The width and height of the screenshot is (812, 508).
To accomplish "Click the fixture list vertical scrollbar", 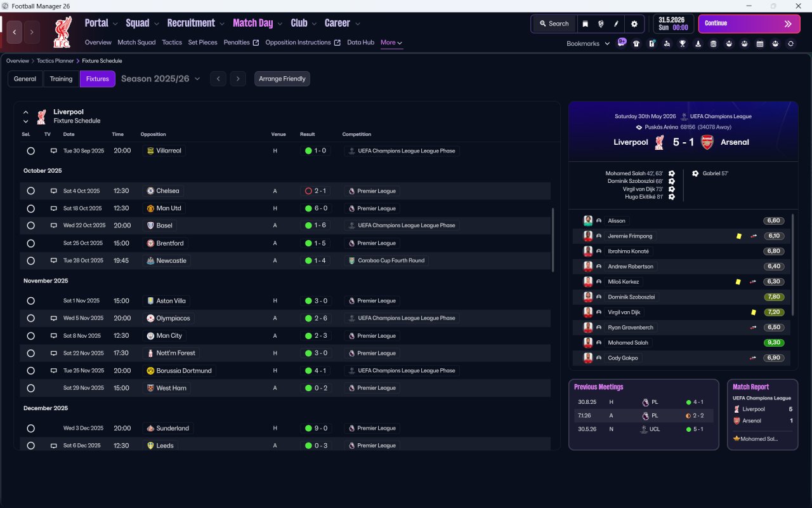I will pyautogui.click(x=553, y=240).
